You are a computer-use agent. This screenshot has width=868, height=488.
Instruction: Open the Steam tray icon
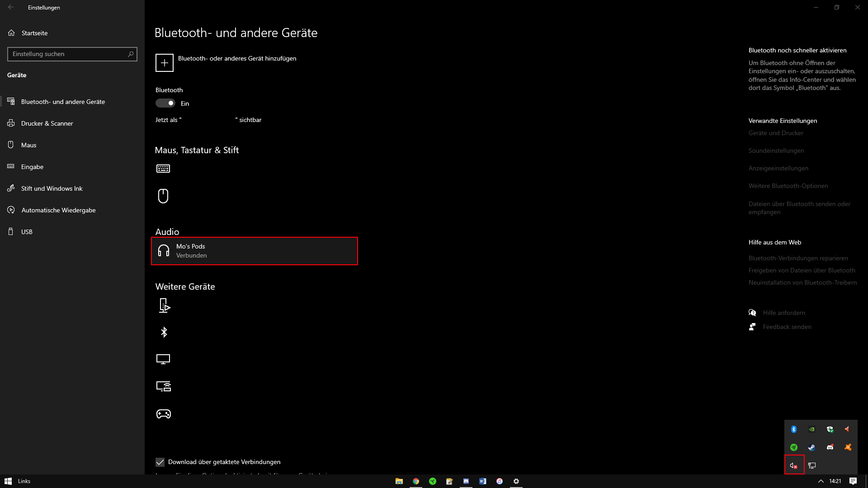(812, 447)
